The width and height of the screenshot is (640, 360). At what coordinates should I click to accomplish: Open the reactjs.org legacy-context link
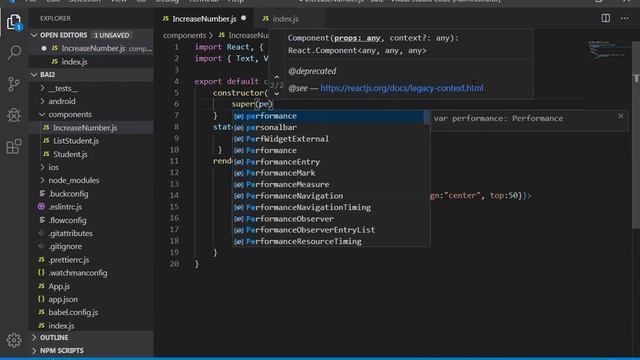coord(402,88)
